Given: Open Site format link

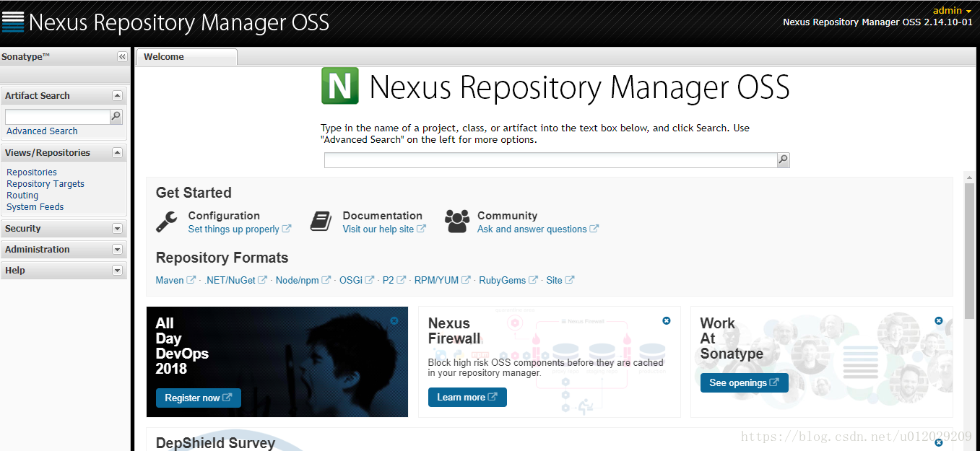Looking at the screenshot, I should [x=555, y=280].
